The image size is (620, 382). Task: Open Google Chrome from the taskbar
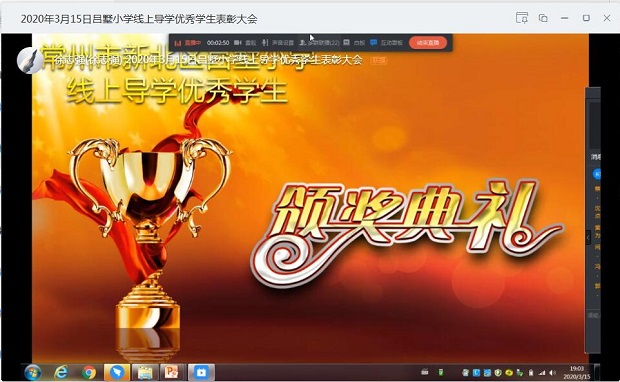coord(89,373)
